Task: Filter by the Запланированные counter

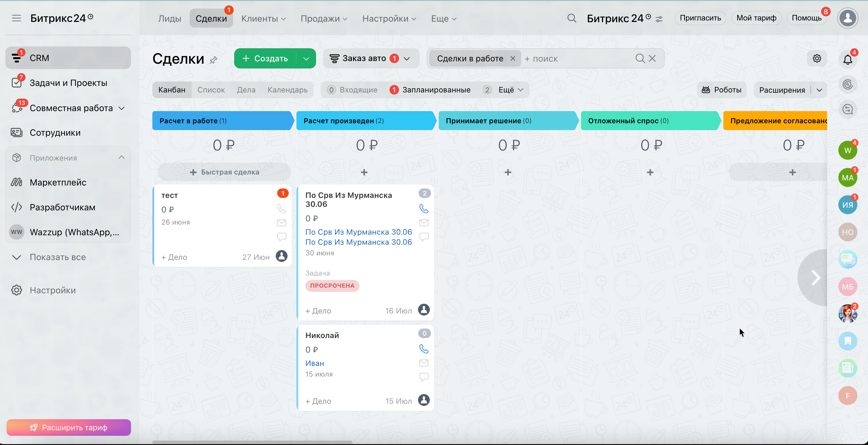Action: [430, 90]
